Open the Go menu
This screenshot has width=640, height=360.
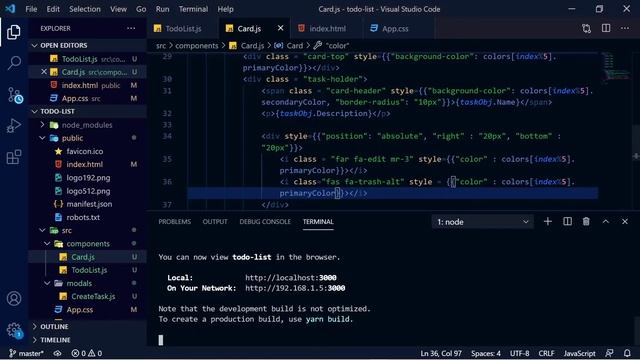click(x=141, y=9)
